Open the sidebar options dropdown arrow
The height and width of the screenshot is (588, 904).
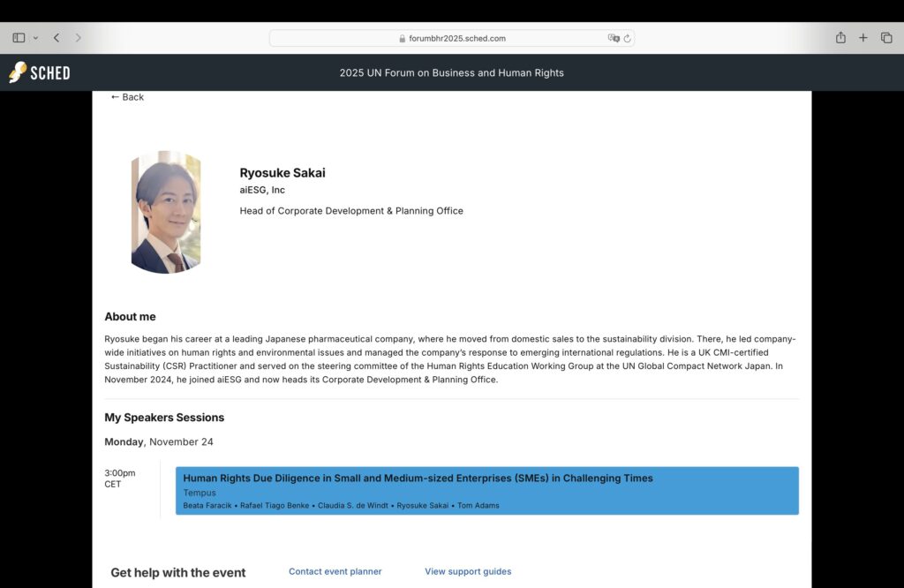[x=35, y=38]
